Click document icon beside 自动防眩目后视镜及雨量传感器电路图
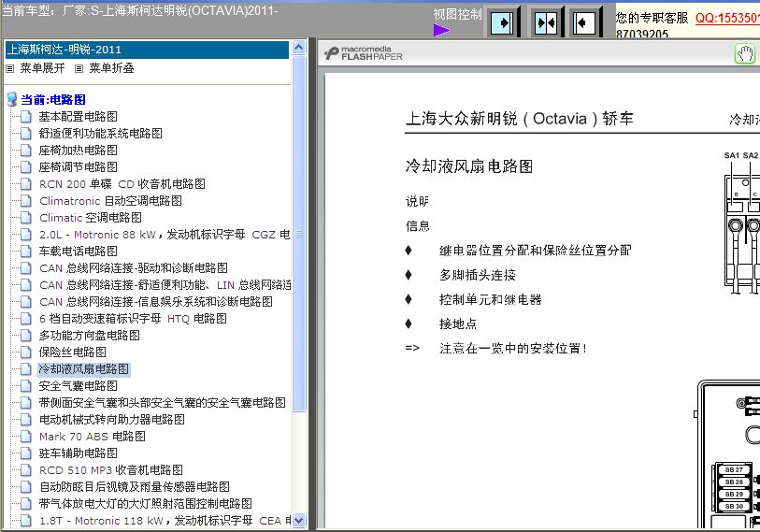 point(26,486)
